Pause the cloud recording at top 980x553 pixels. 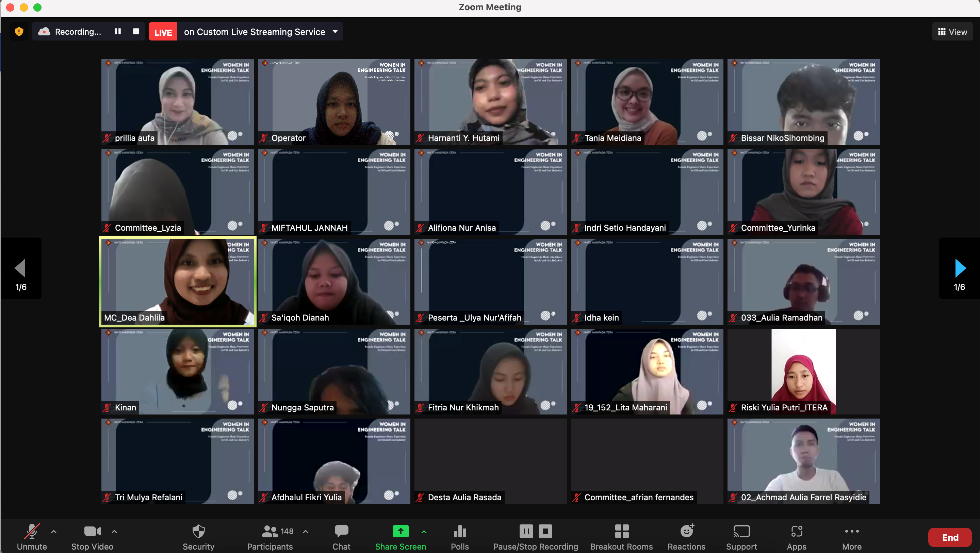pos(117,32)
